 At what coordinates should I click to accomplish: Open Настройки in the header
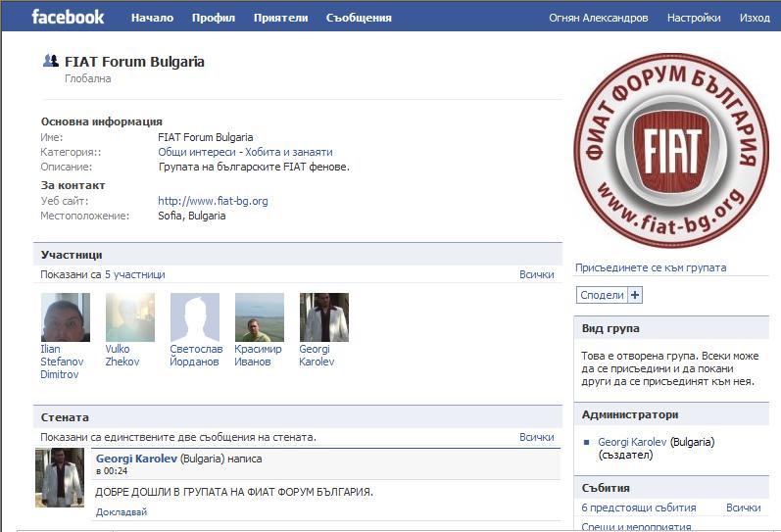tap(694, 18)
